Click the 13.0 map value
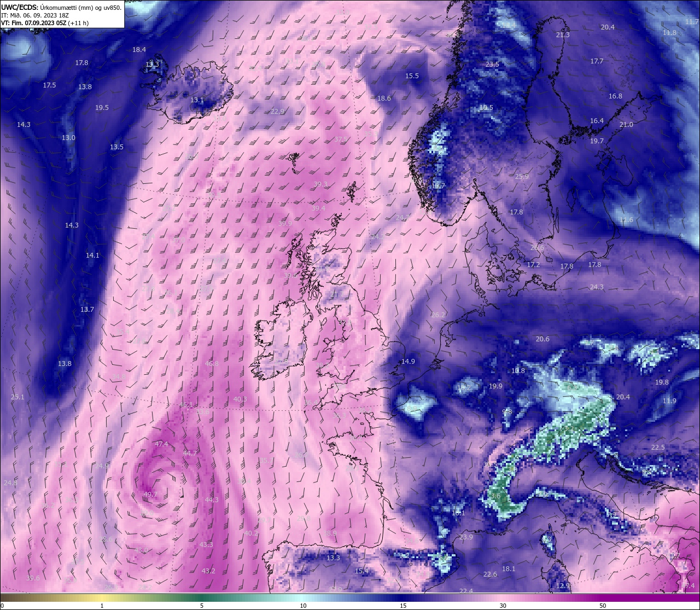700x610 pixels. click(x=68, y=137)
